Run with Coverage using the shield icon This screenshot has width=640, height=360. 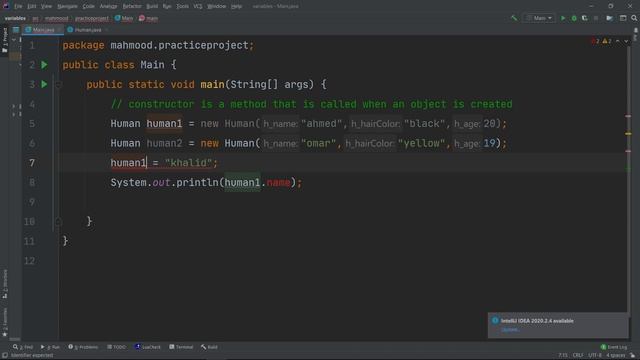point(584,18)
